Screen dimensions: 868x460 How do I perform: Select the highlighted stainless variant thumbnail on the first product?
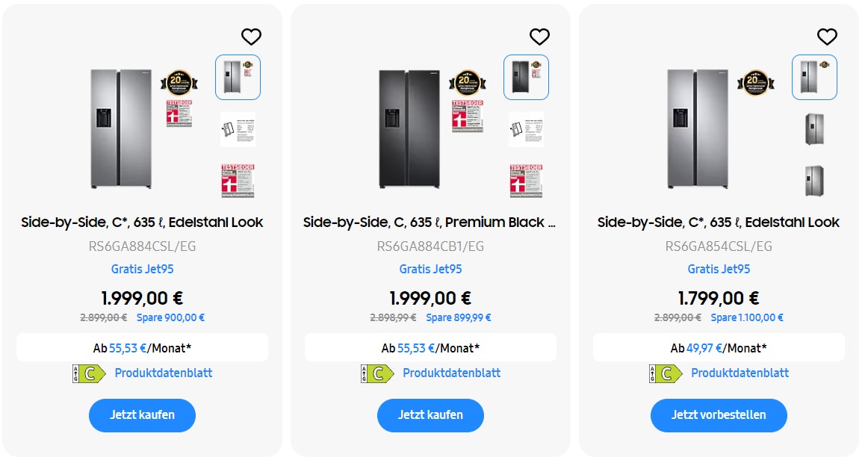tap(238, 77)
